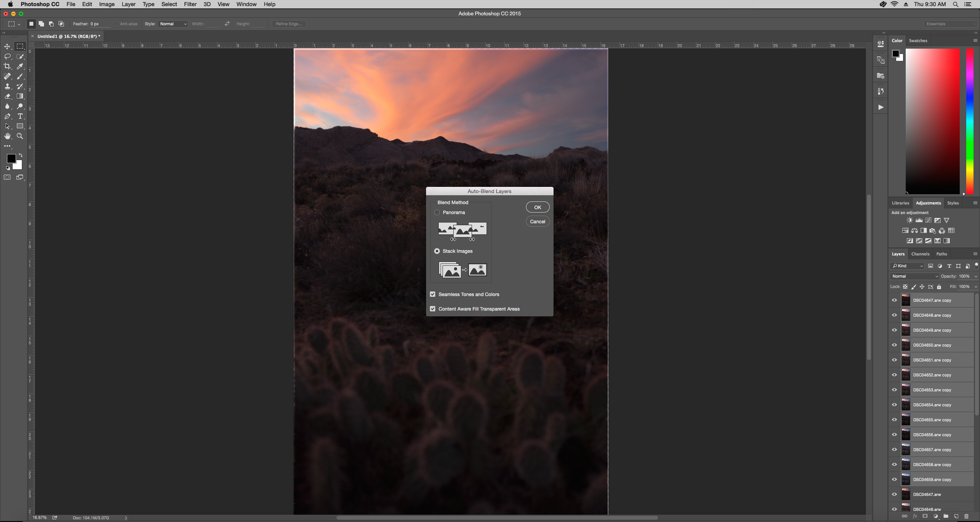The image size is (980, 522).
Task: Uncheck Seamless Tones and Colors
Action: coord(433,294)
